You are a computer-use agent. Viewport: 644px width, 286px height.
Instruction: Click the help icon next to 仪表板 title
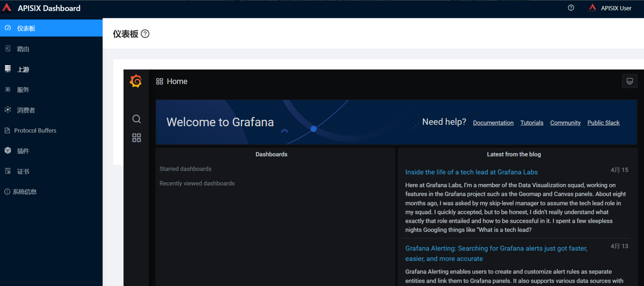click(x=145, y=34)
